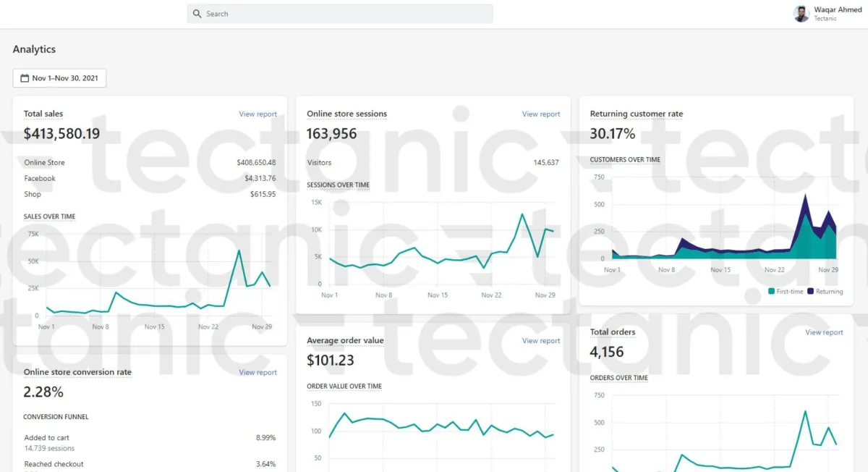
Task: Click the ORDER VALUE OVER TIME heading
Action: point(344,386)
